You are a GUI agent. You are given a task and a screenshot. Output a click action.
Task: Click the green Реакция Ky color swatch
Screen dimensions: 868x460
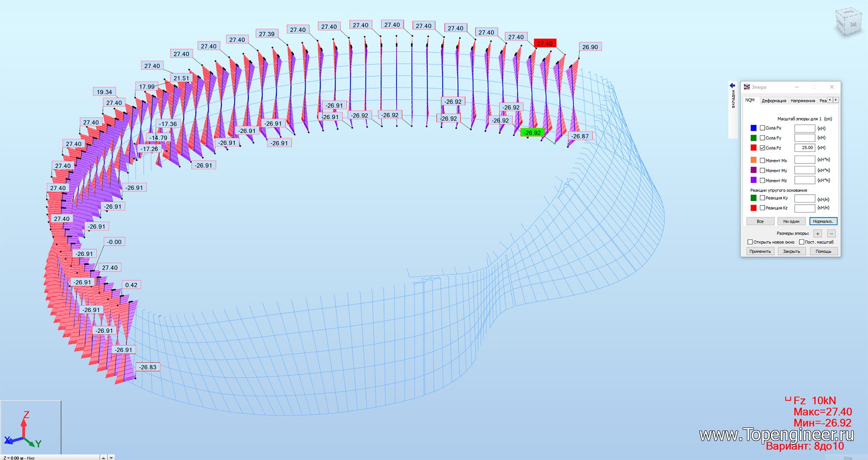pos(753,198)
